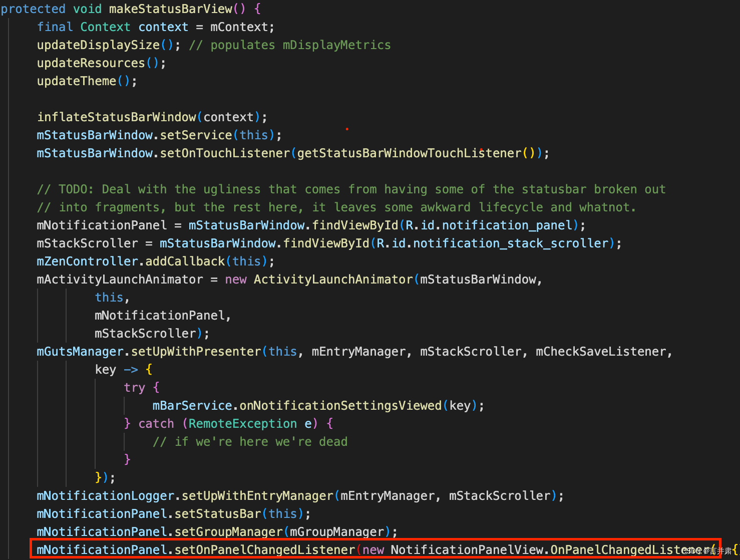Click R.id.notification_panel identifier
The image size is (740, 560).
(x=489, y=225)
